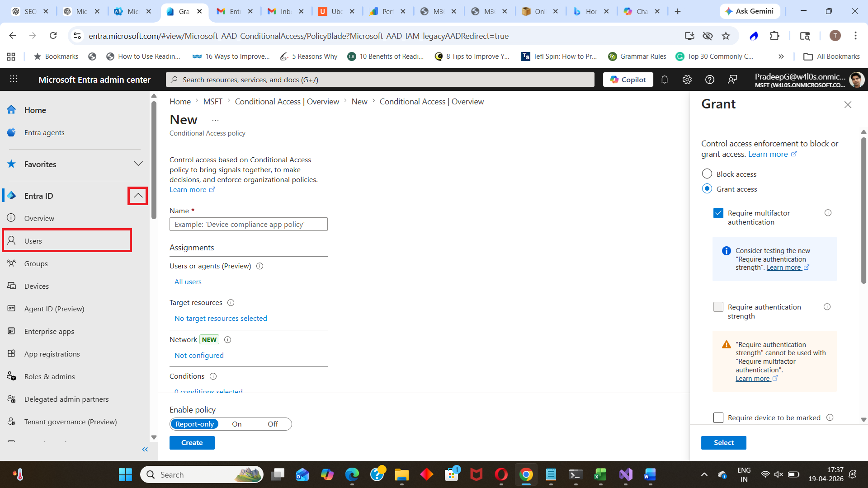Open Groups in left navigation
868x488 pixels.
pyautogui.click(x=36, y=263)
